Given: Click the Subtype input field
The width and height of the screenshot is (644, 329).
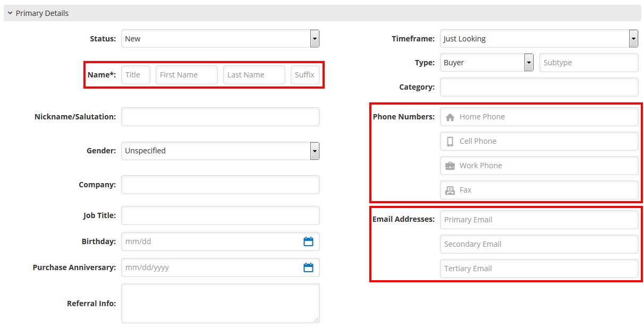Looking at the screenshot, I should [x=589, y=63].
